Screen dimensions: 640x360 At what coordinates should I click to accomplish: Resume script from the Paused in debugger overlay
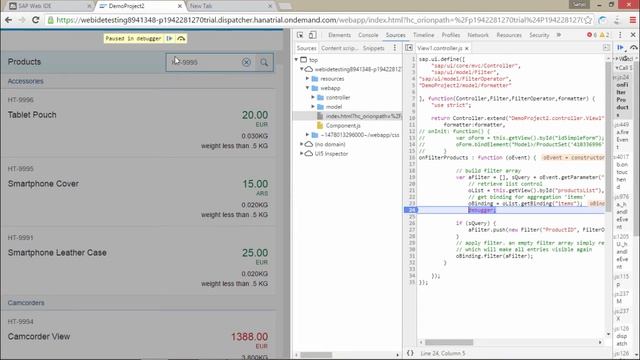(x=169, y=38)
